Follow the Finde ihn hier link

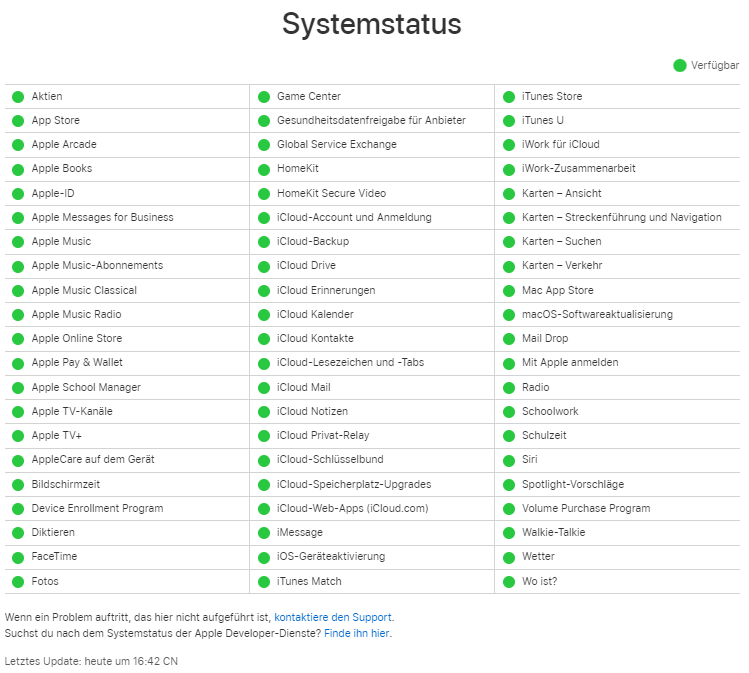(357, 633)
